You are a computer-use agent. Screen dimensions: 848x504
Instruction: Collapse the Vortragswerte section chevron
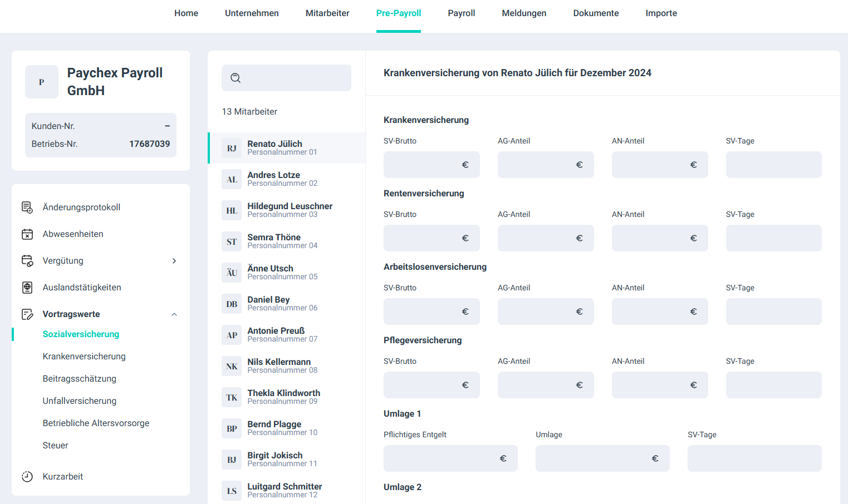point(174,314)
